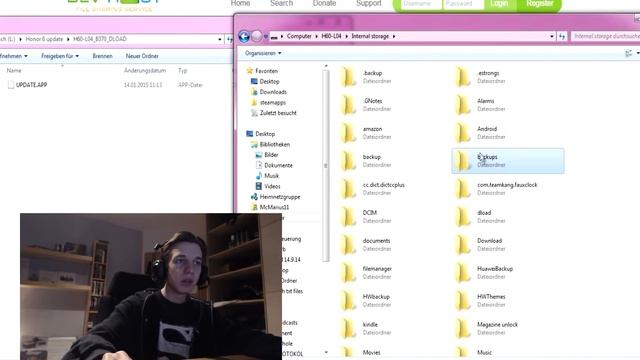Open the .backup folder icon
640x360 pixels.
349,77
